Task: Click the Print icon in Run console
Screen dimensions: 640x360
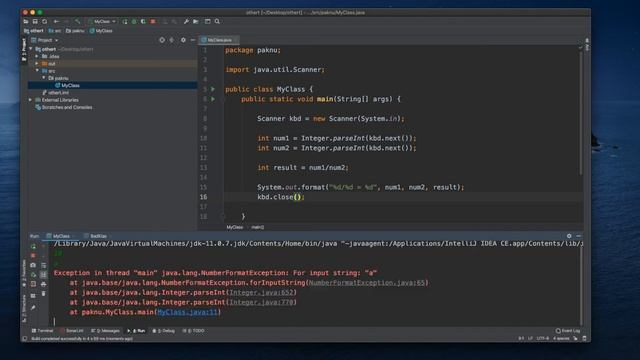Action: point(44,284)
